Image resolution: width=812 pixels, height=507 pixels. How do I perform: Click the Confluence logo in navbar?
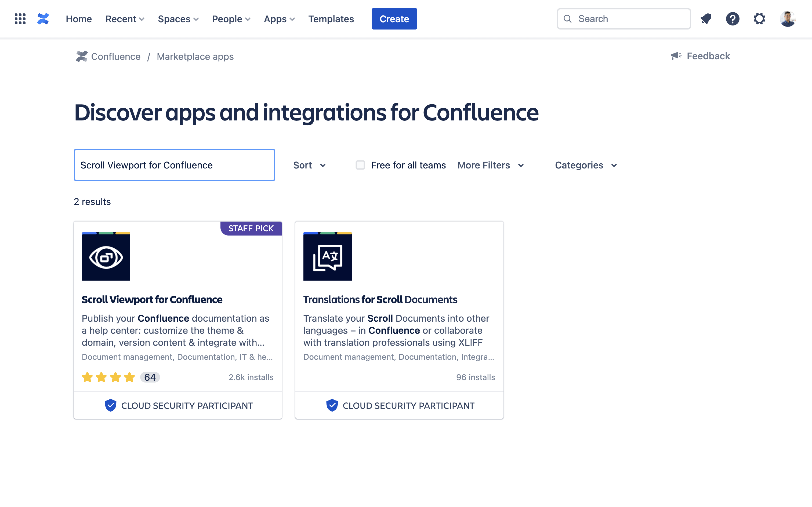tap(43, 19)
